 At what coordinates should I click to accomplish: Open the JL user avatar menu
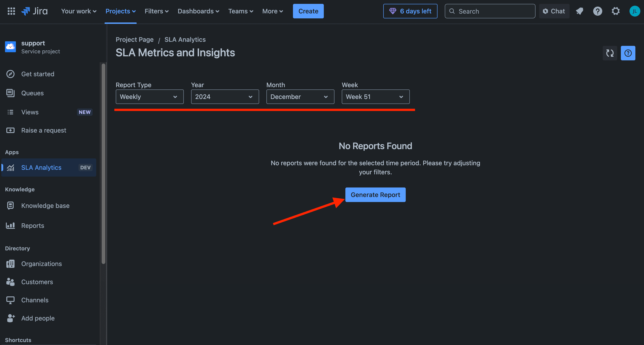634,11
